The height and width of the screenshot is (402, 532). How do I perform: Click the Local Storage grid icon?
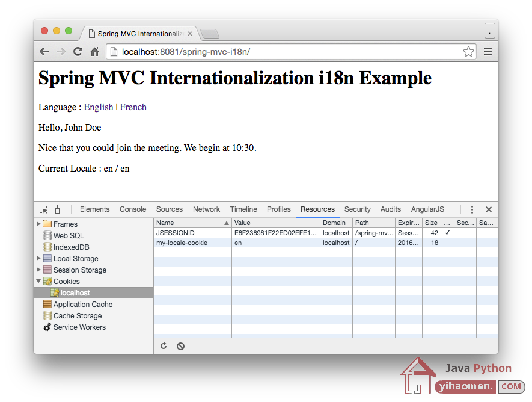[47, 258]
